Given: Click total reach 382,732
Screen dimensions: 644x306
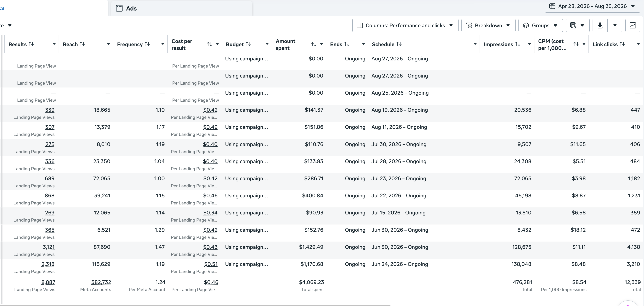Looking at the screenshot, I should click(x=101, y=282).
